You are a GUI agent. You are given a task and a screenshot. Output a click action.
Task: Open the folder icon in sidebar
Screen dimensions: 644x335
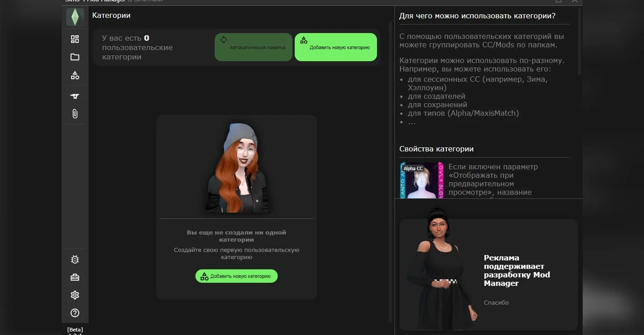[75, 57]
